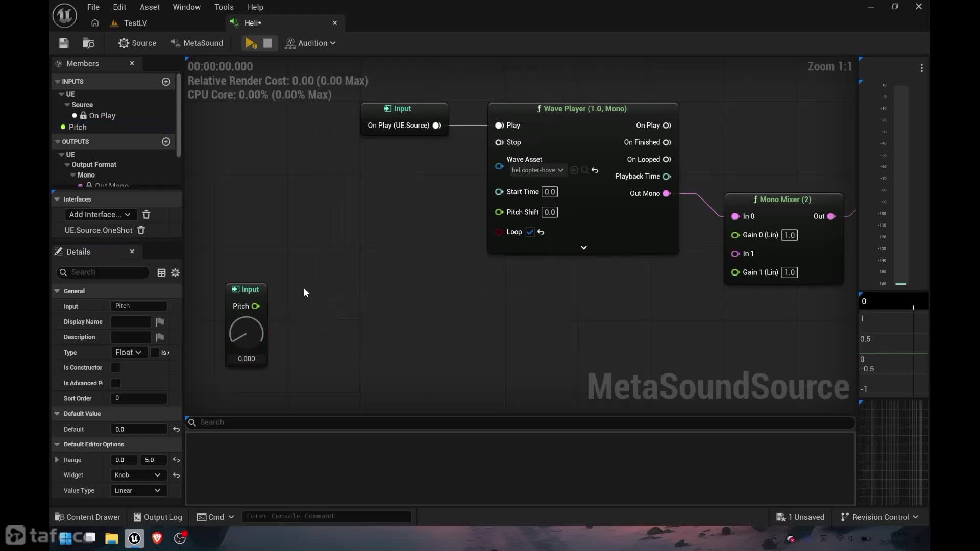Open the Audition dropdown
Image resolution: width=980 pixels, height=551 pixels.
point(311,43)
